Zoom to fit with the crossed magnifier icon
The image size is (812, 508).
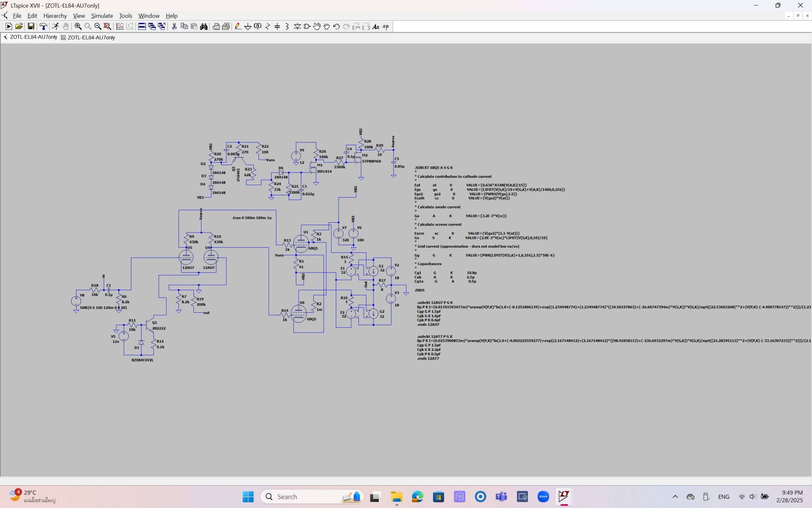(107, 27)
